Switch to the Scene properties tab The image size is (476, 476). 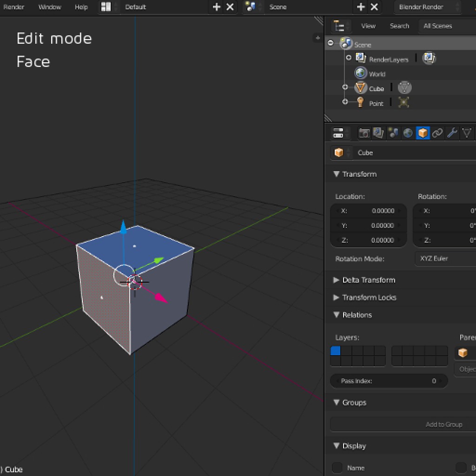(393, 133)
